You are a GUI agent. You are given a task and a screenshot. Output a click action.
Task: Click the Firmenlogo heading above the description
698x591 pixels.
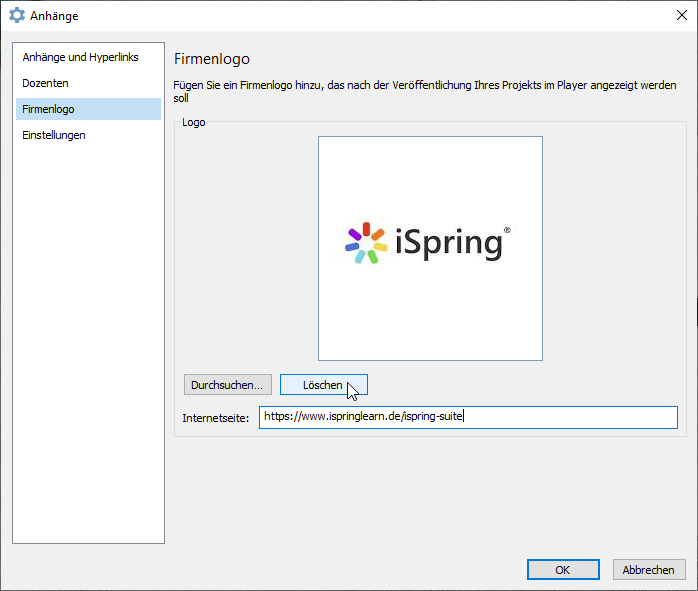211,59
